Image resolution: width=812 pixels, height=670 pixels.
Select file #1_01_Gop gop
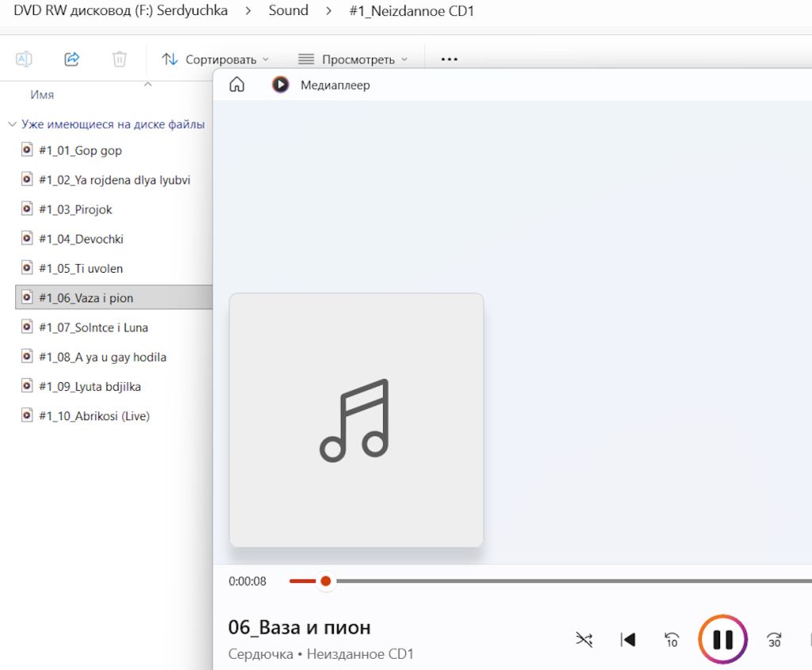pos(80,151)
